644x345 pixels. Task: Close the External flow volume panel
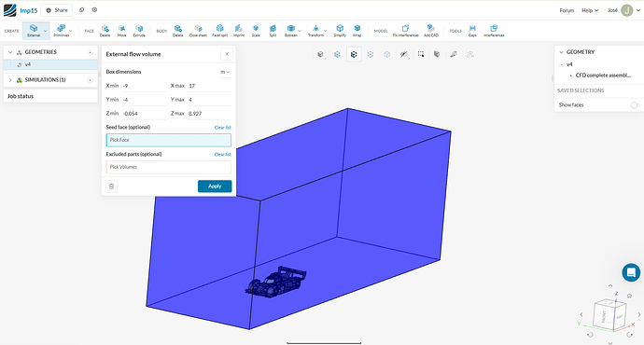(x=227, y=54)
